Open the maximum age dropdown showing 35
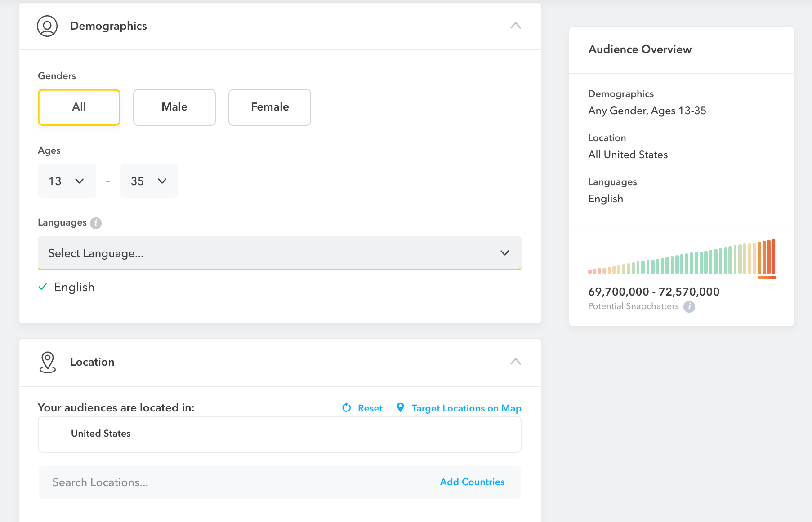812x522 pixels. 149,181
